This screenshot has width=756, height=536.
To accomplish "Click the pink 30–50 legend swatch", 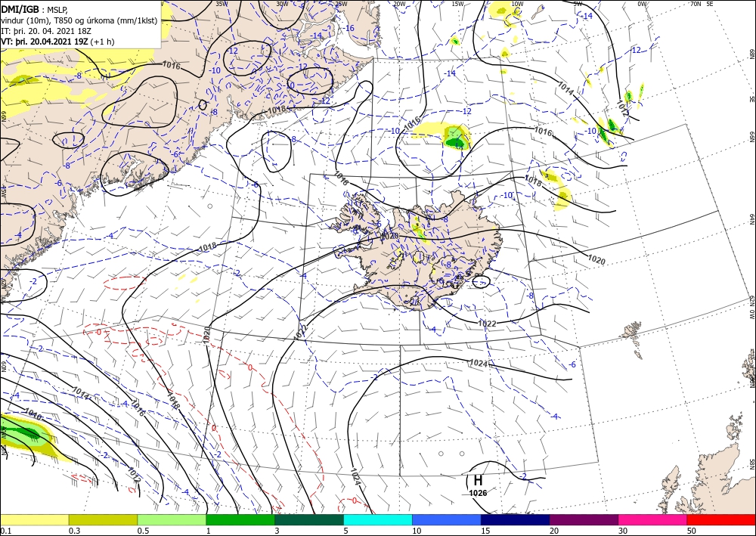I will 653,519.
